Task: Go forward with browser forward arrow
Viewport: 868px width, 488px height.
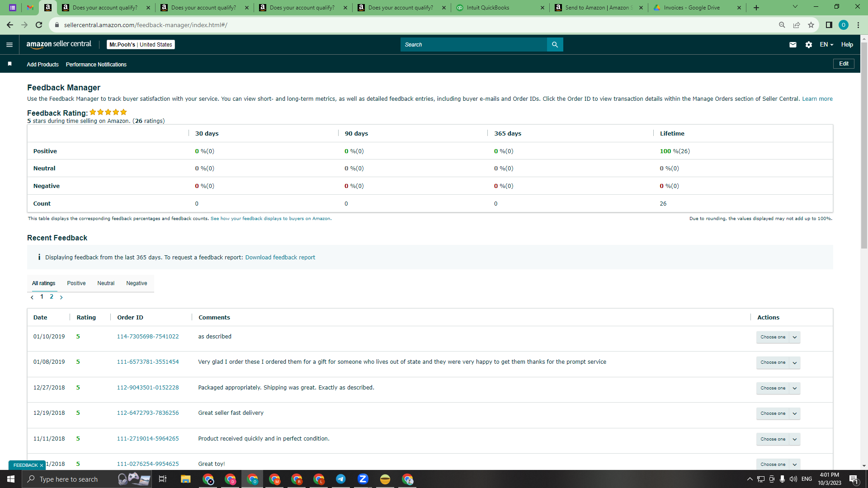Action: (24, 25)
